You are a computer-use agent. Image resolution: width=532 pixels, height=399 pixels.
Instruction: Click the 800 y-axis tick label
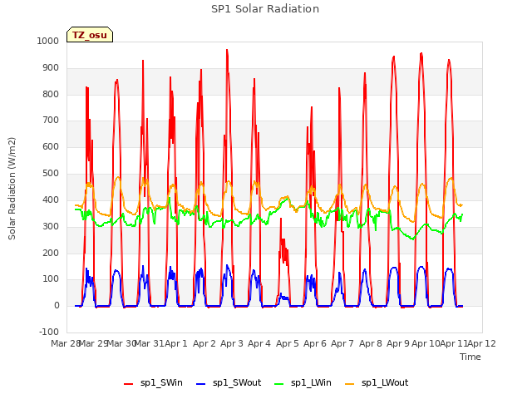[x=51, y=94]
